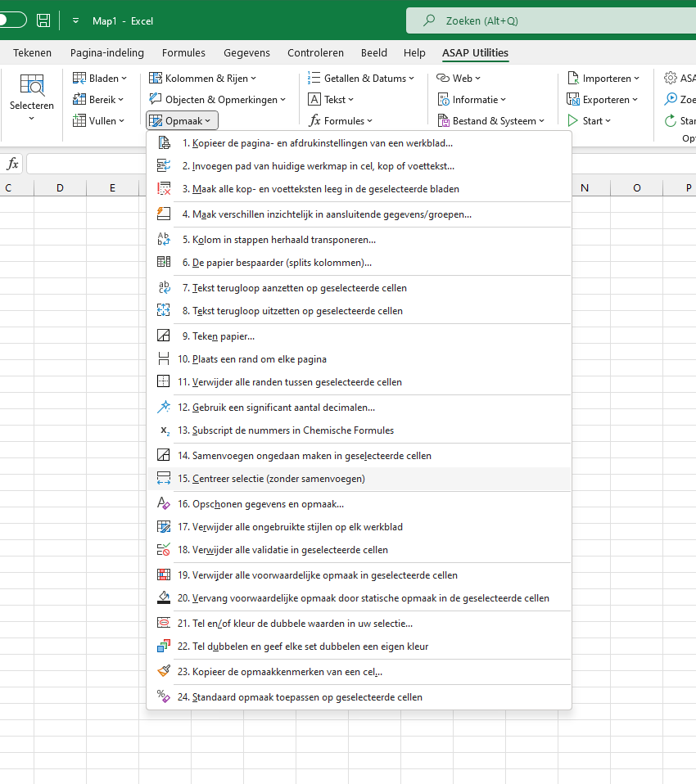Select column D header

click(x=60, y=188)
